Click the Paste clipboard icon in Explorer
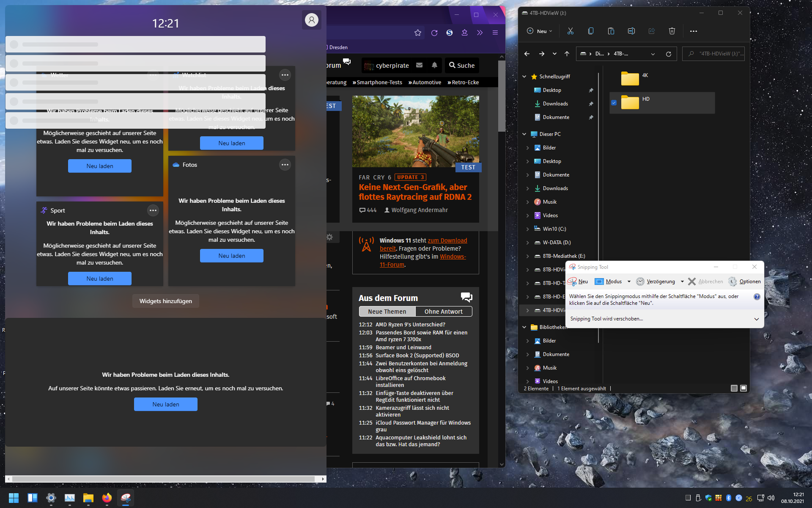Viewport: 812px width, 508px height. click(611, 31)
